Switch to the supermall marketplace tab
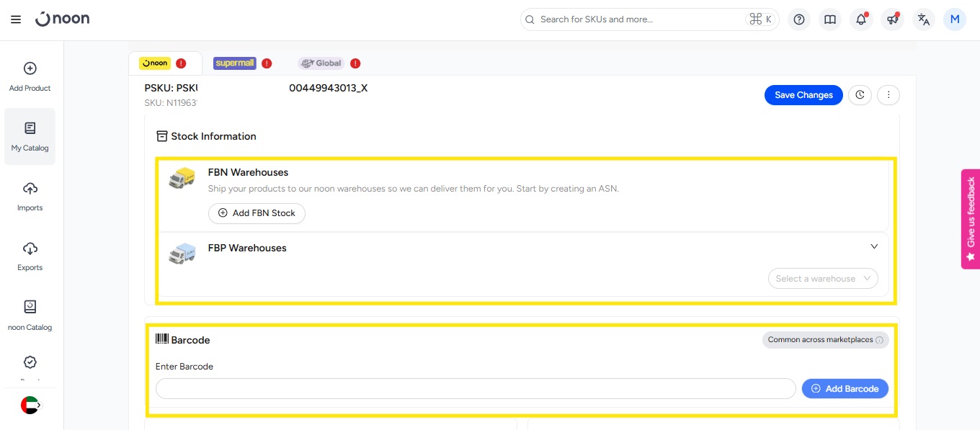980x430 pixels. pos(235,63)
